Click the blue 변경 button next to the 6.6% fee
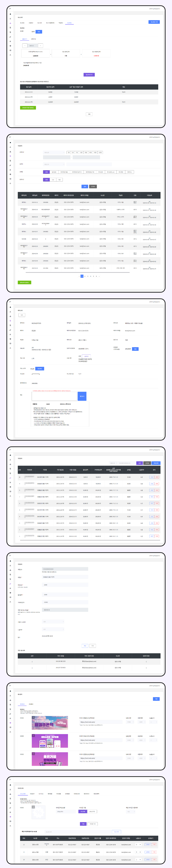172x868 pixels. tap(39, 32)
